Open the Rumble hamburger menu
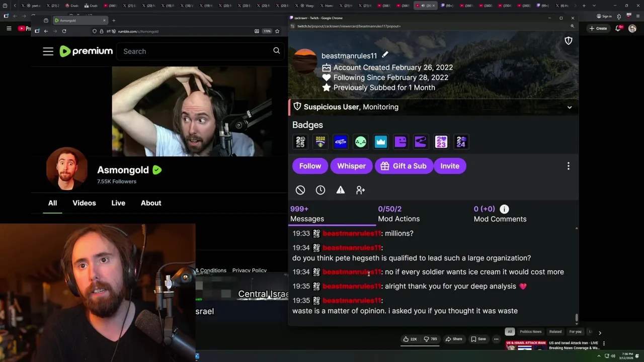The height and width of the screenshot is (362, 644). (x=48, y=51)
